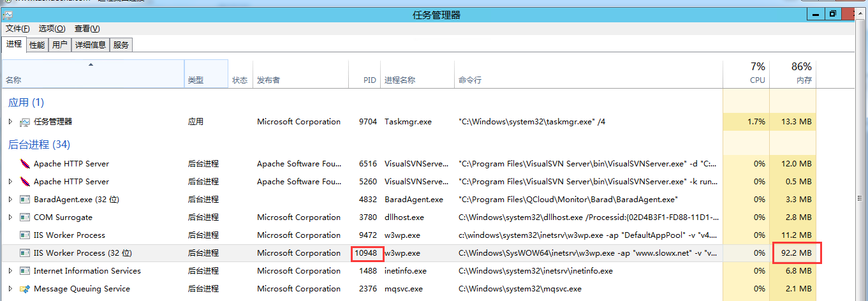The image size is (868, 301).
Task: Open the 文件(F) menu
Action: pyautogui.click(x=18, y=29)
